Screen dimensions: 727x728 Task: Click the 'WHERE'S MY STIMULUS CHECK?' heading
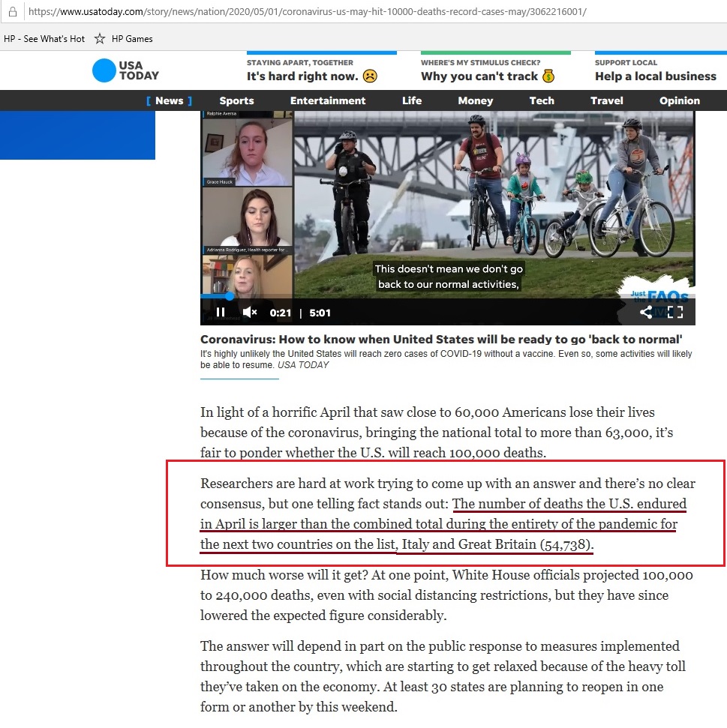[480, 62]
